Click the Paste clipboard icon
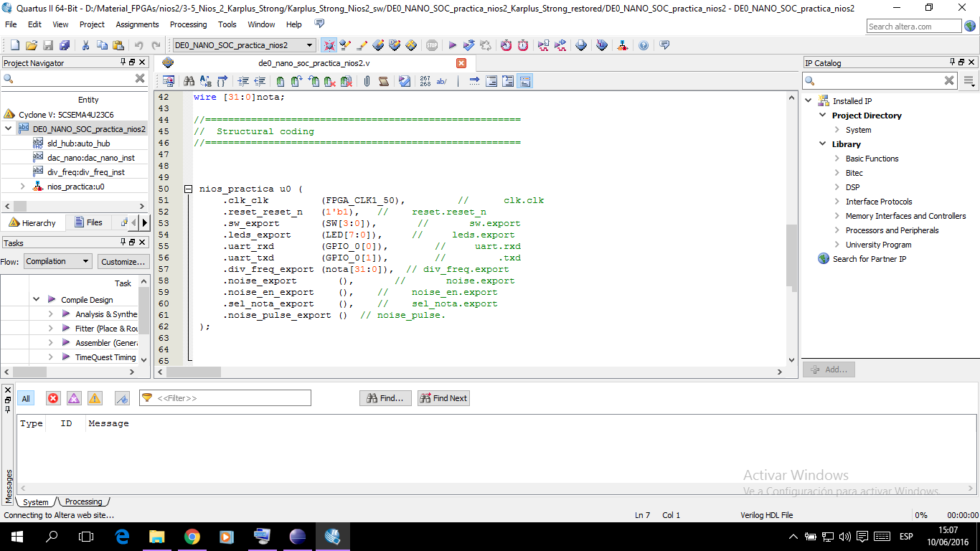The width and height of the screenshot is (980, 551). (118, 45)
